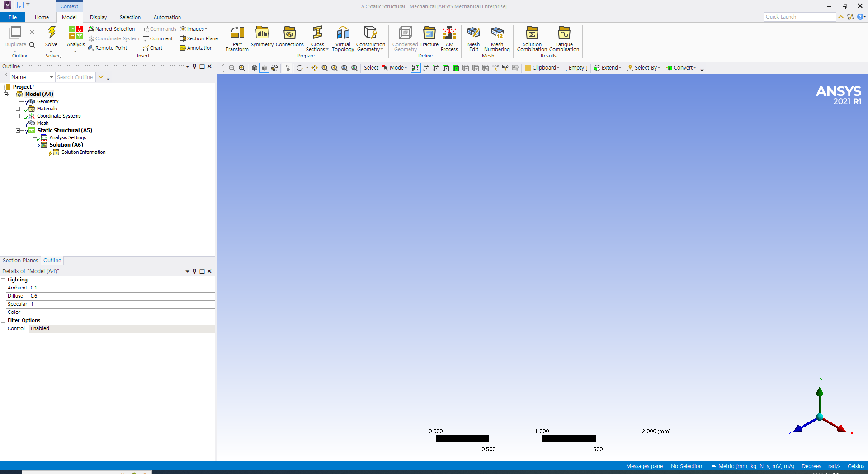Click the hit point coordinates XYZ icon
Viewport: 868px width, 474px height.
[x=495, y=68]
